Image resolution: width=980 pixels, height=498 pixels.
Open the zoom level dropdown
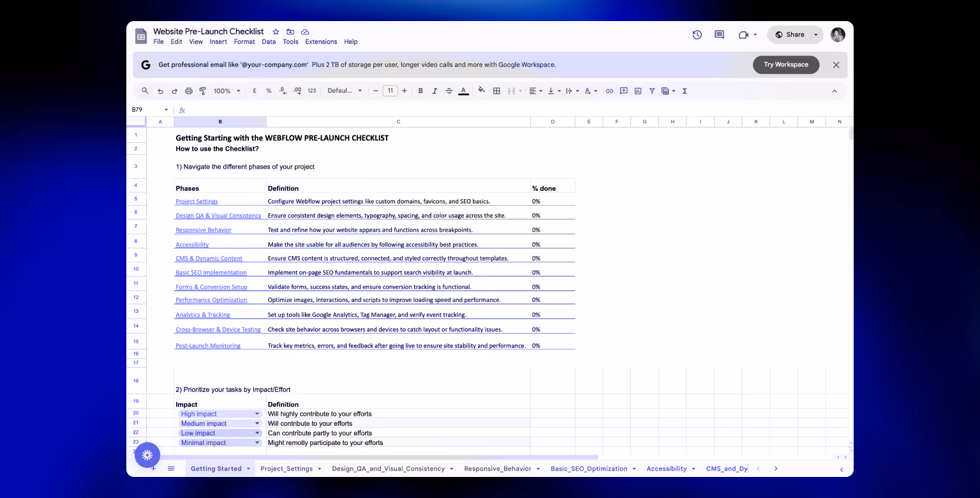pos(226,91)
